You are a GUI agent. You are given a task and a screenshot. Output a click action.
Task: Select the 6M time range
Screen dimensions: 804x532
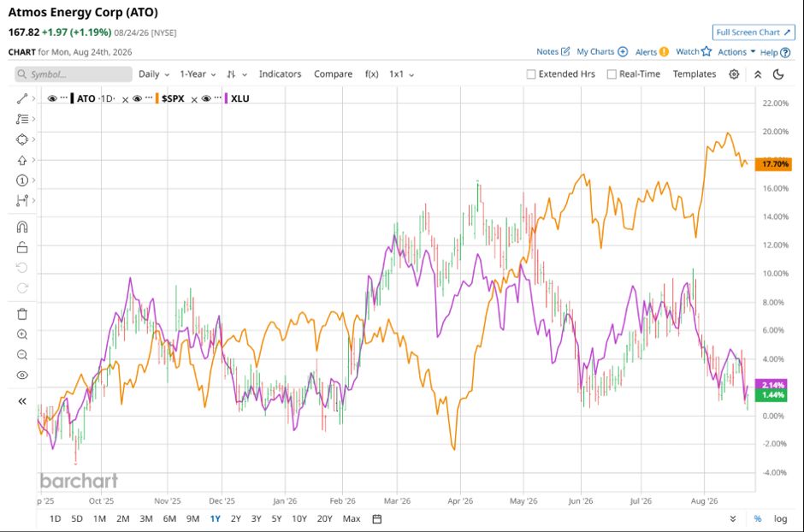[169, 518]
